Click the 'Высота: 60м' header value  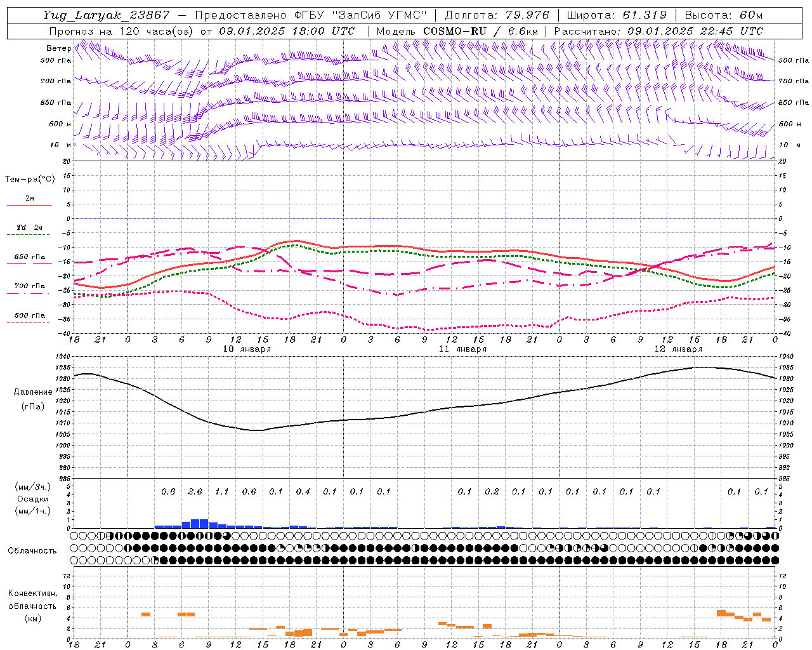[x=723, y=15]
